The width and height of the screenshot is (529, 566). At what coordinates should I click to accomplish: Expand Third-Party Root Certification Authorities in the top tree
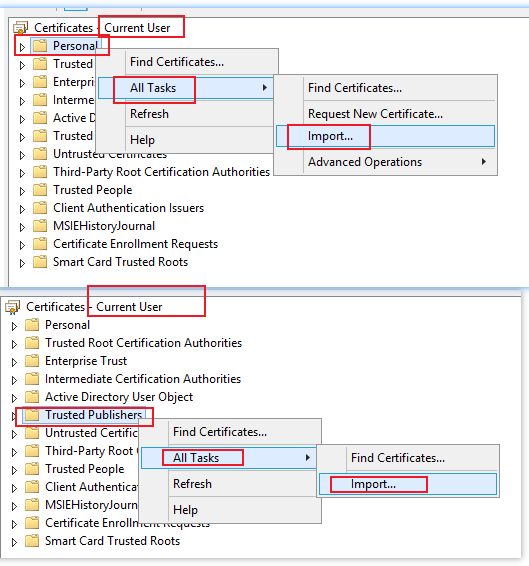(22, 173)
